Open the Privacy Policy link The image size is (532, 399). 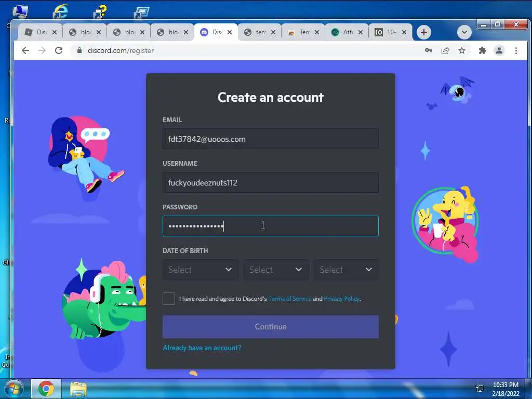point(342,299)
